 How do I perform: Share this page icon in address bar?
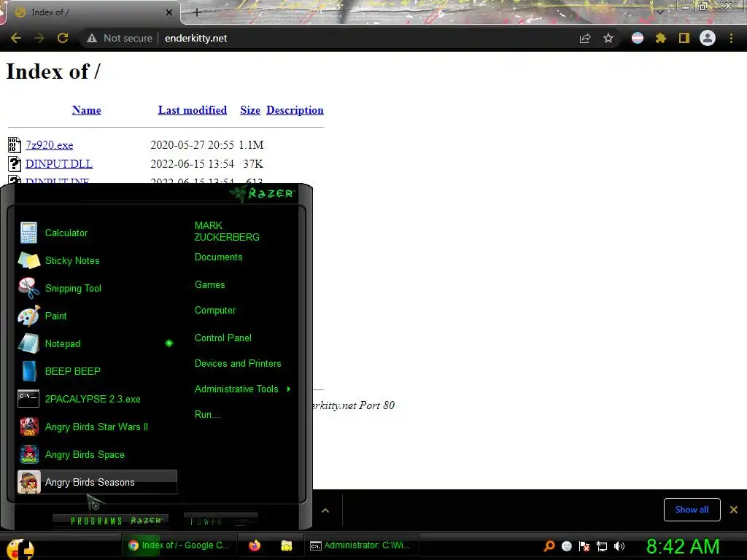coord(585,38)
